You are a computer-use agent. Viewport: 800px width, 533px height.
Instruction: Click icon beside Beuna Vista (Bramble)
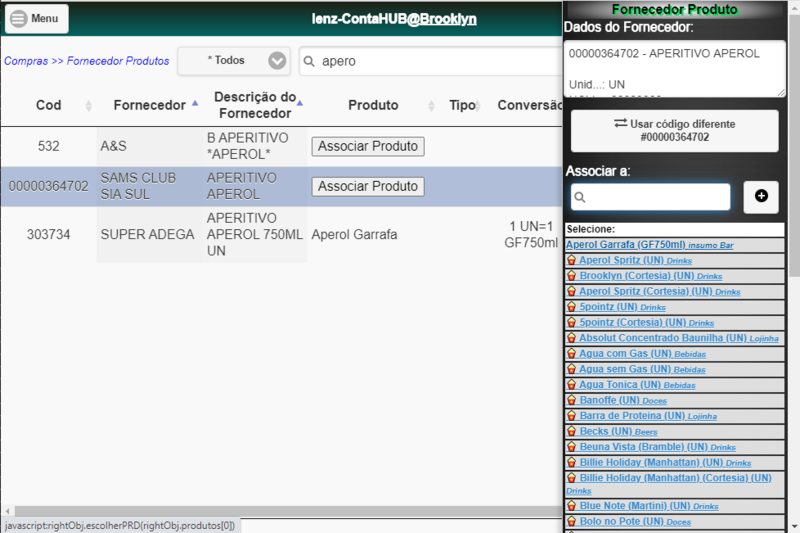click(x=571, y=447)
